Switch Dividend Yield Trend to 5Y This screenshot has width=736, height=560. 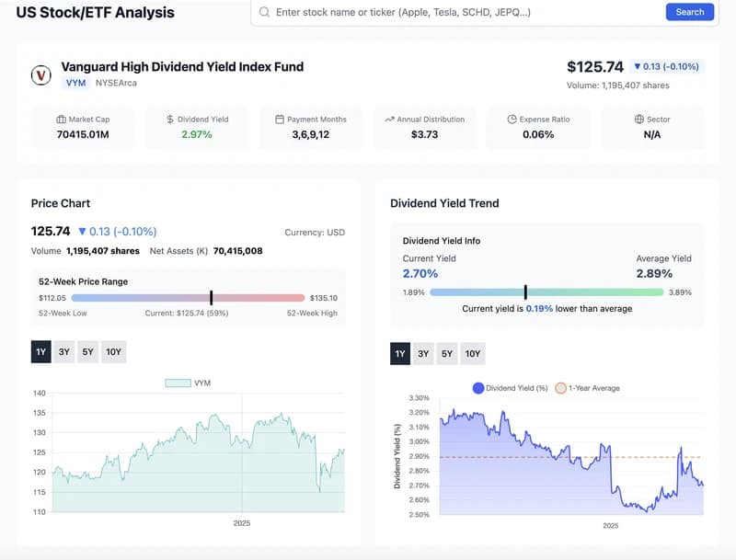coord(447,354)
